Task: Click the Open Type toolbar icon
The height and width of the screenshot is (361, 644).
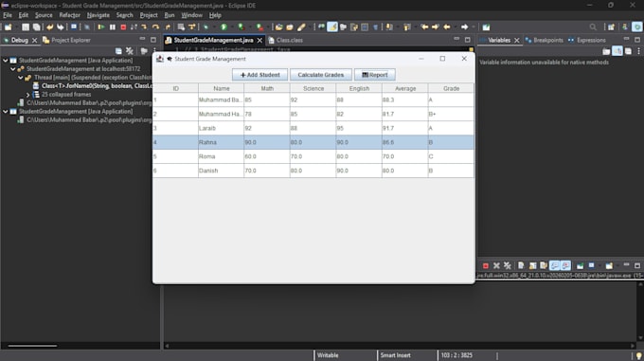Action: [278, 27]
